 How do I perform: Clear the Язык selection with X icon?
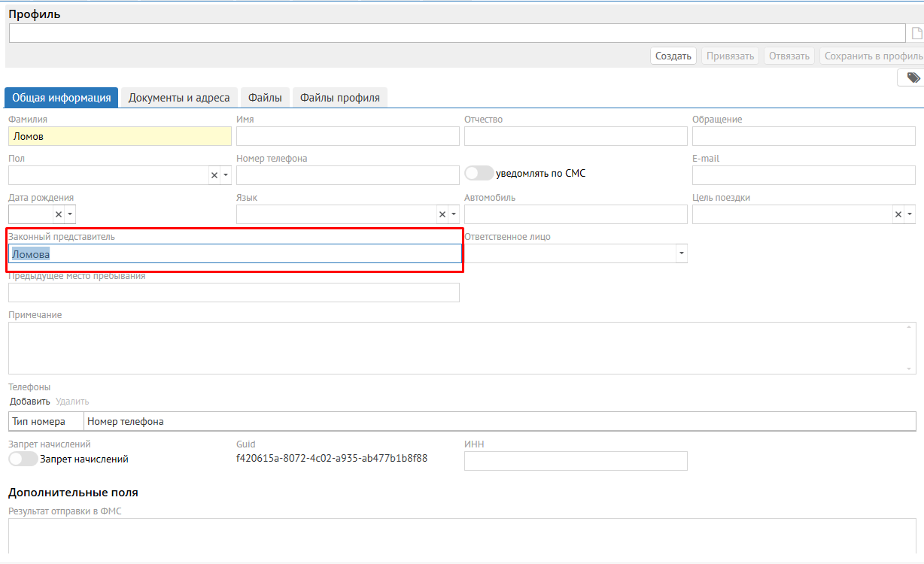(442, 214)
